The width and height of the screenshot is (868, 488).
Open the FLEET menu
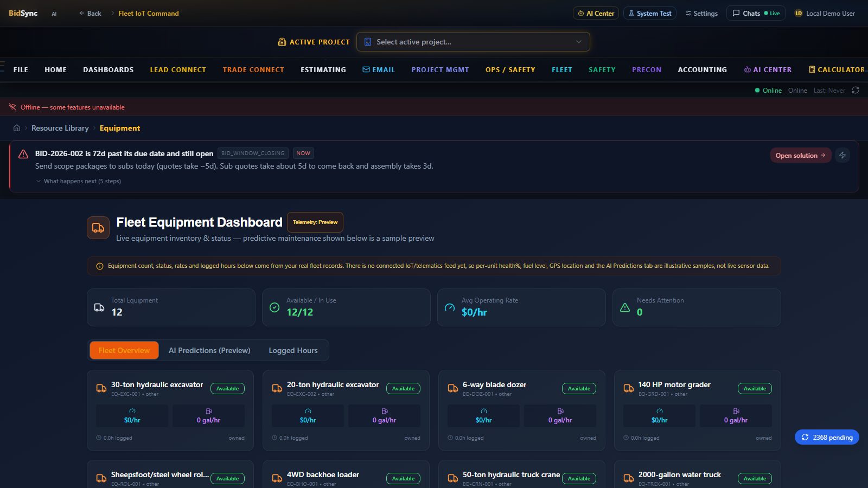pos(562,70)
